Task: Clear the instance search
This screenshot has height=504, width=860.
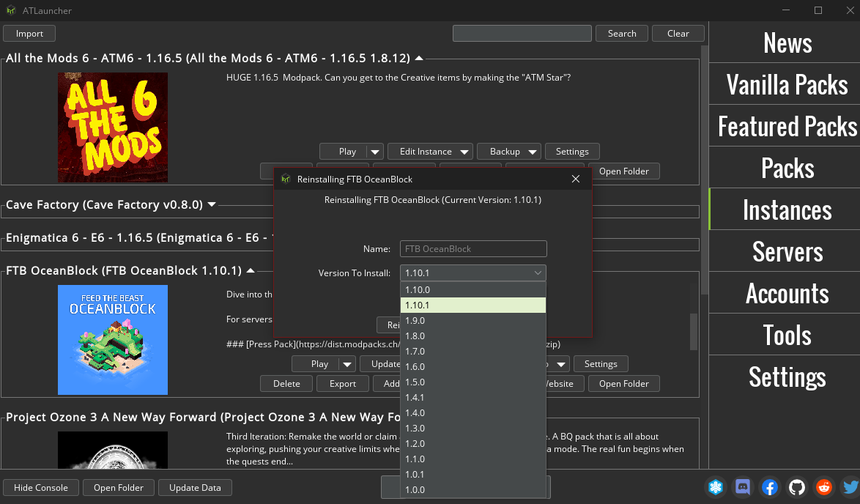Action: 678,34
